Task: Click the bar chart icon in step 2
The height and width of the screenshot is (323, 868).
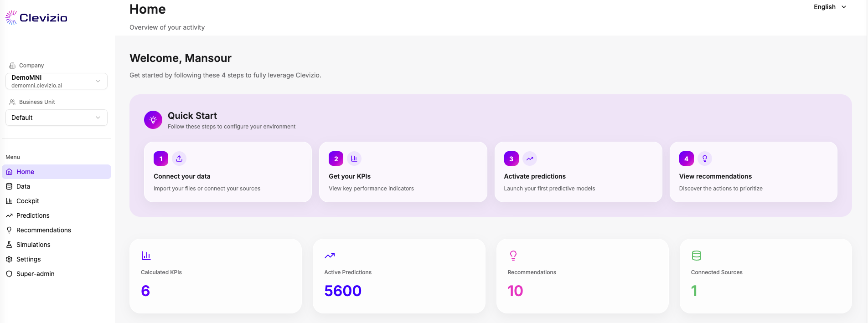Action: click(x=354, y=159)
